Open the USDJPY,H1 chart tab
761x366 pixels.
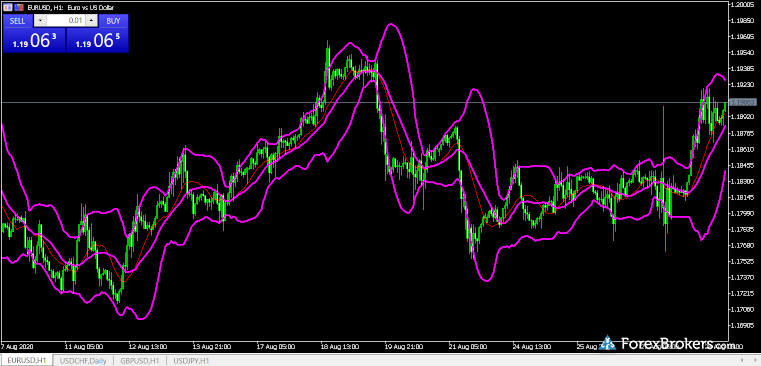[x=192, y=361]
